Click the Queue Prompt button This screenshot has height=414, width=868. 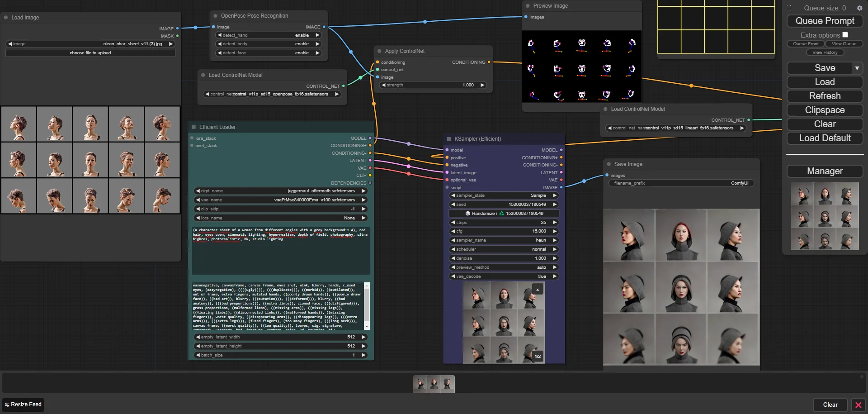pyautogui.click(x=825, y=21)
